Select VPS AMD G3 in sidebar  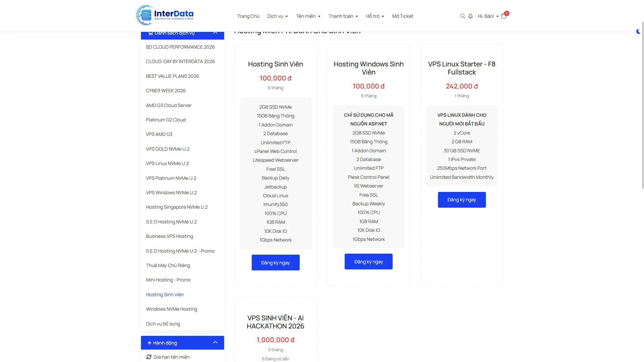[x=159, y=134]
